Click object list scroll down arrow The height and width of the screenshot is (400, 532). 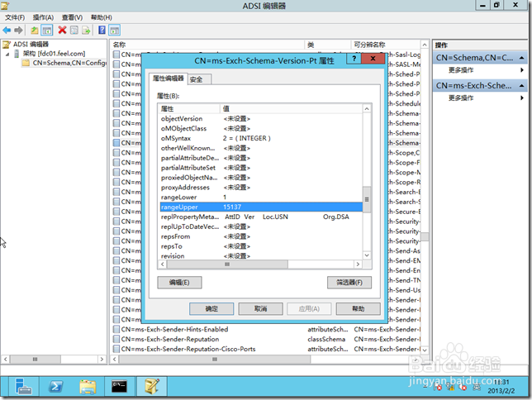click(x=425, y=350)
